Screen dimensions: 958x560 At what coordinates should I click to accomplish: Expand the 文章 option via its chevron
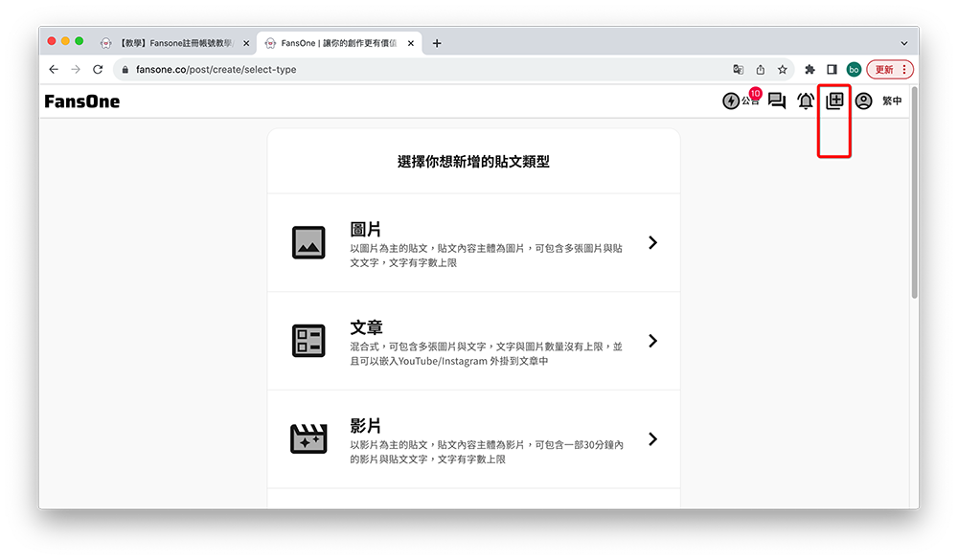click(x=653, y=341)
